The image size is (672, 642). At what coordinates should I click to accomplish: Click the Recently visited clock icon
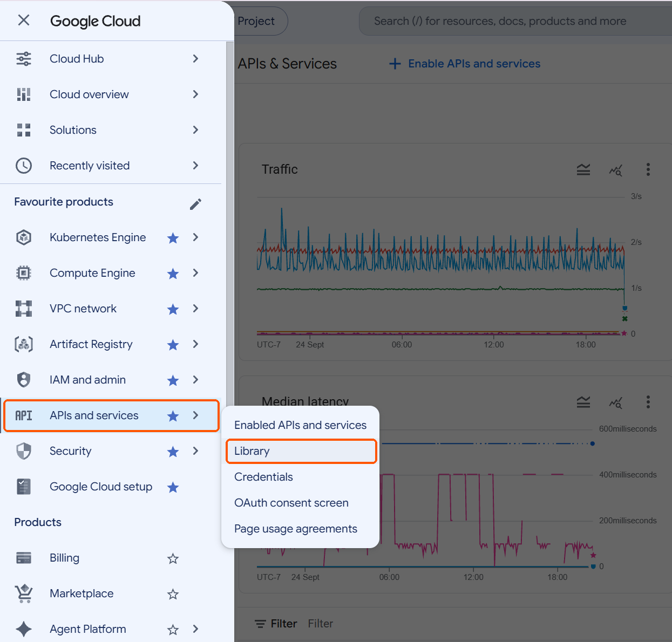pyautogui.click(x=24, y=166)
